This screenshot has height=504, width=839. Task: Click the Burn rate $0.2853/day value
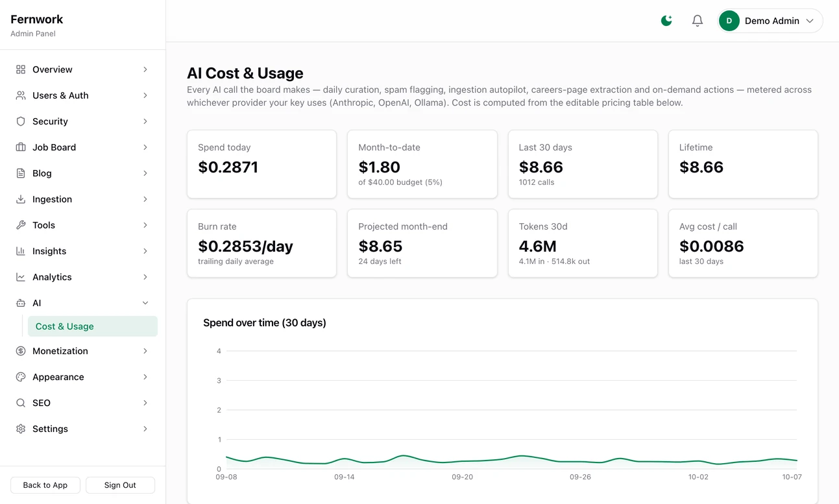245,246
